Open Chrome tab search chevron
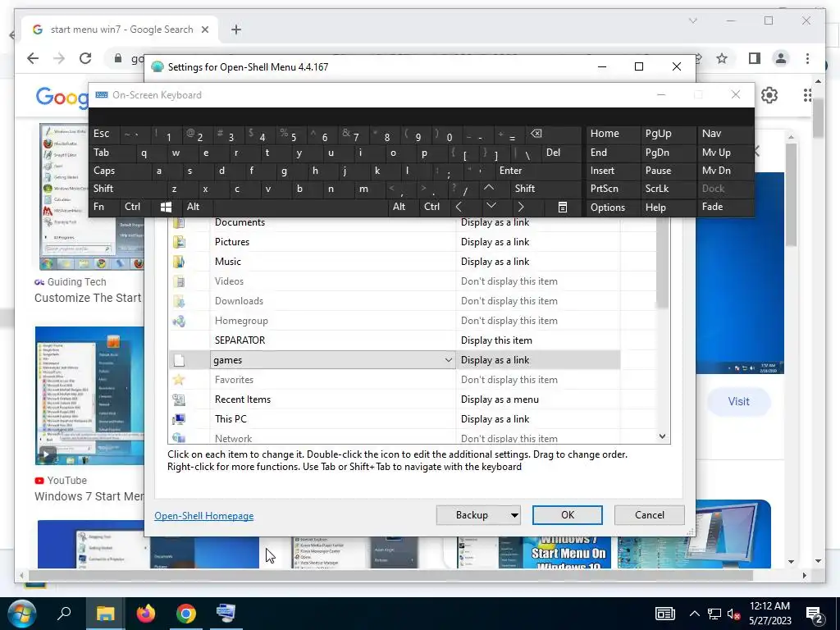The width and height of the screenshot is (840, 630). coord(692,21)
